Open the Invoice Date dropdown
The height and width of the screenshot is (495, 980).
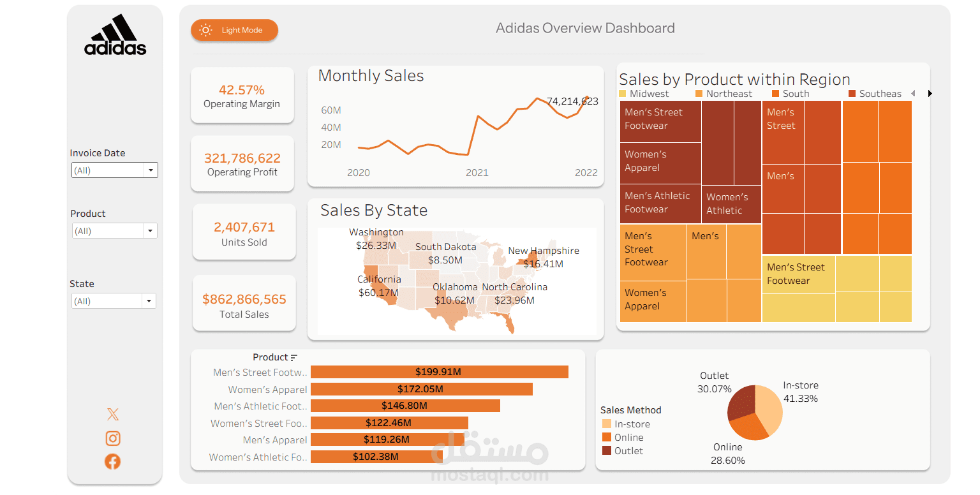pos(115,170)
